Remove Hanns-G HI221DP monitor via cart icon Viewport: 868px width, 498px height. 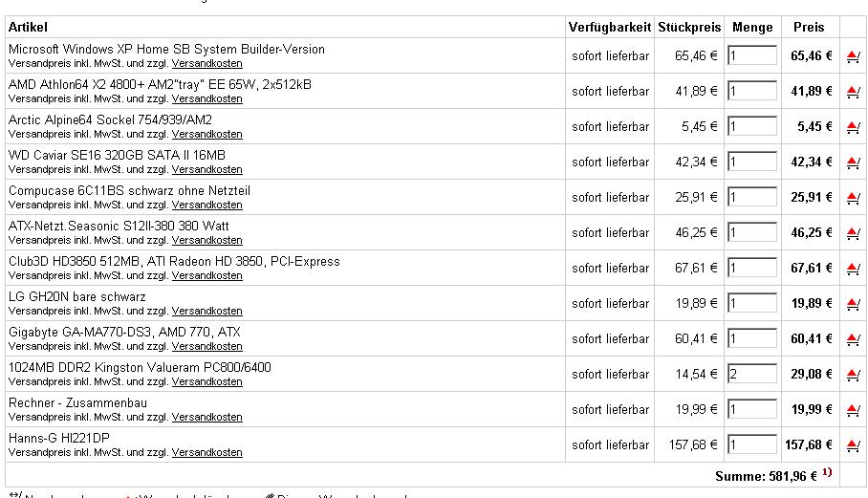pos(853,445)
